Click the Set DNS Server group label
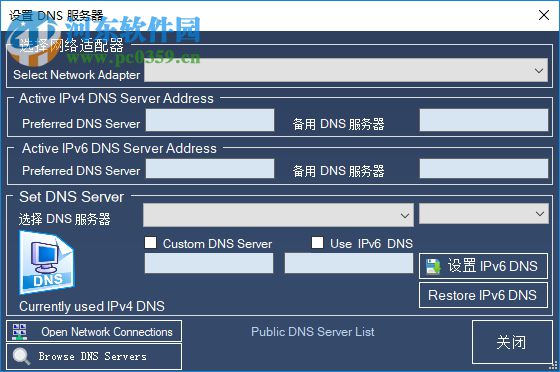The image size is (560, 372). click(x=72, y=197)
